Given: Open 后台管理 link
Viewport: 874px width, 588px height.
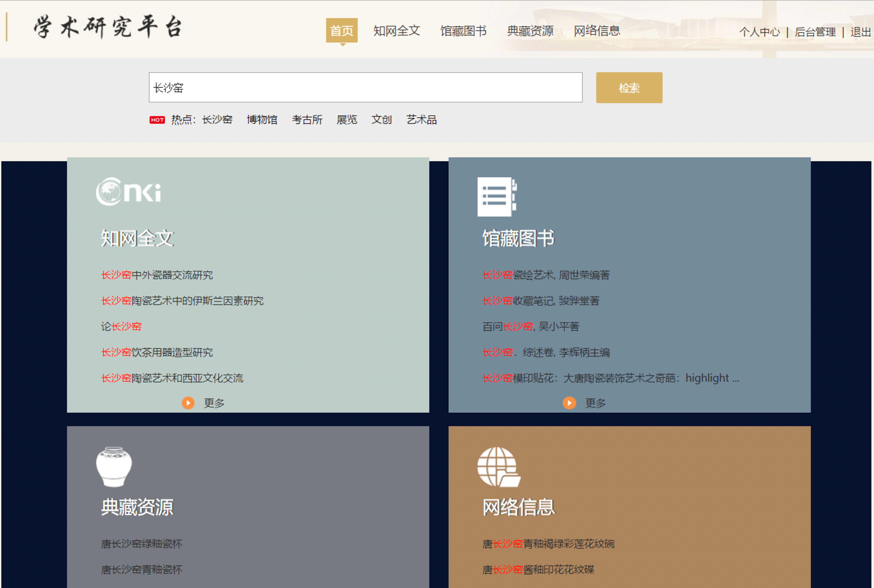Looking at the screenshot, I should coord(815,32).
